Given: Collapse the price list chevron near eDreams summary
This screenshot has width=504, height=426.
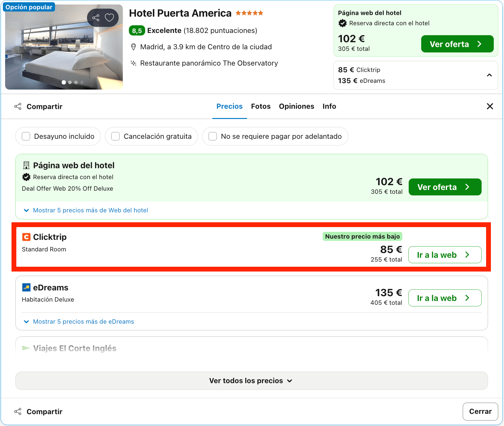Looking at the screenshot, I should [x=489, y=75].
